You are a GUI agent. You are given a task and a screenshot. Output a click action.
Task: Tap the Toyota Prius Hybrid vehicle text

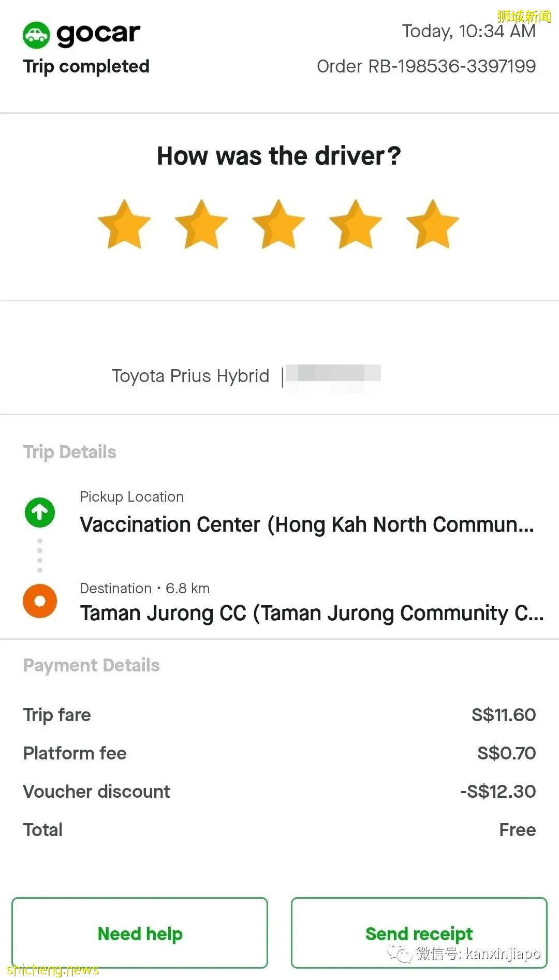pyautogui.click(x=190, y=376)
